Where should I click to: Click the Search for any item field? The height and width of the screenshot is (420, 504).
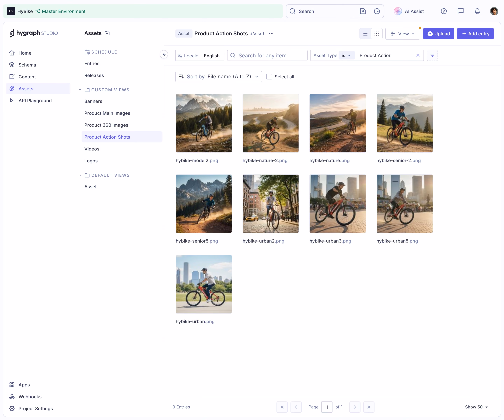[x=267, y=55]
